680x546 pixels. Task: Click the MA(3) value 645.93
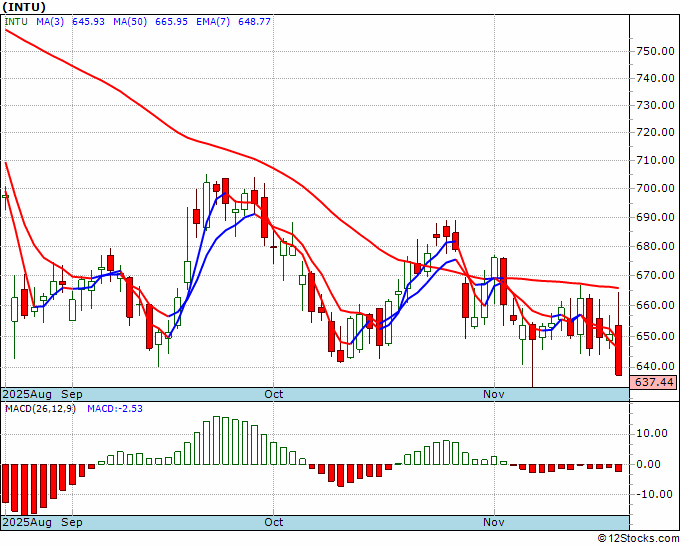(x=88, y=22)
